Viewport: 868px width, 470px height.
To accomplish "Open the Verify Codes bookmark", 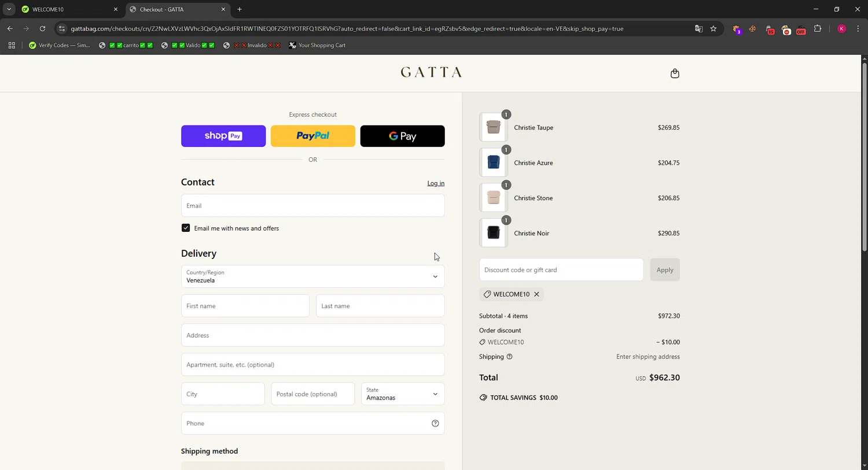I will point(60,45).
